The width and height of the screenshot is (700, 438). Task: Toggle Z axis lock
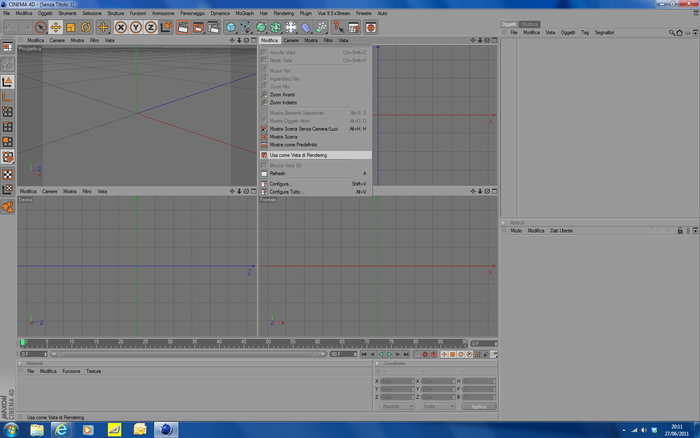(x=150, y=28)
